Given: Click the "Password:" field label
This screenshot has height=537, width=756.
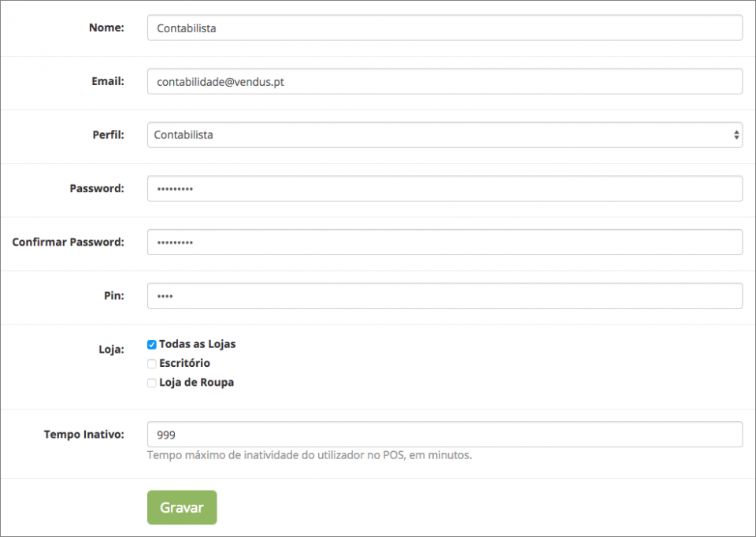Looking at the screenshot, I should (97, 188).
